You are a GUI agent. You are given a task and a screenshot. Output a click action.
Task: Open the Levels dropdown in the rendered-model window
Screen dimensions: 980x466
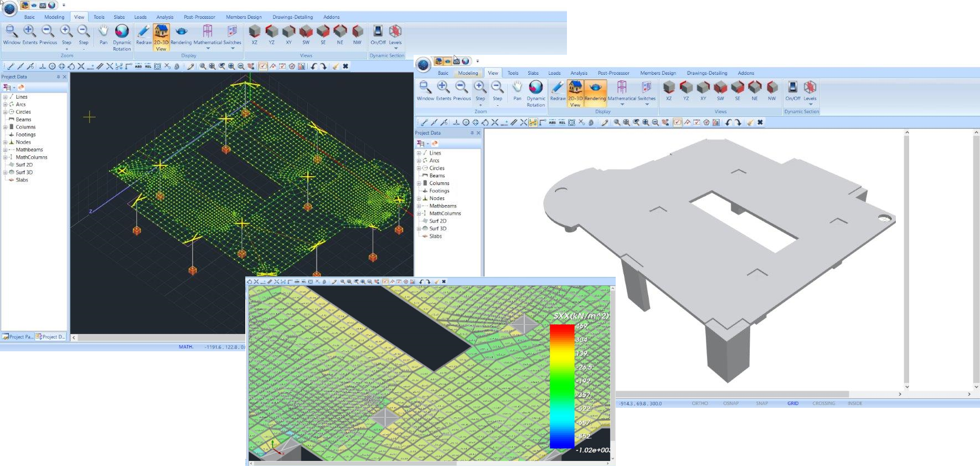click(810, 104)
